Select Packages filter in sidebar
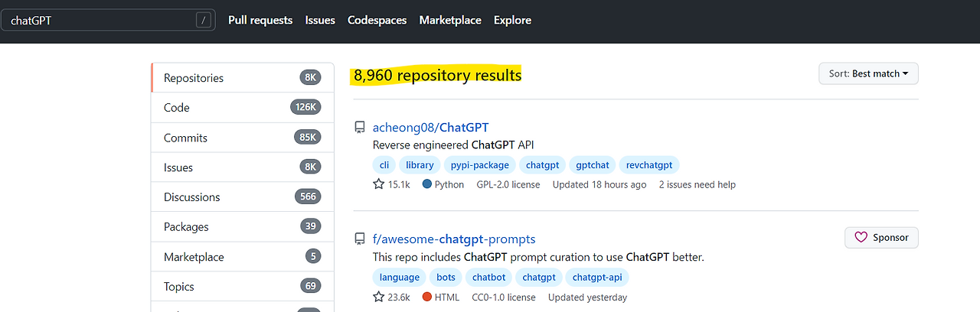 pyautogui.click(x=243, y=227)
